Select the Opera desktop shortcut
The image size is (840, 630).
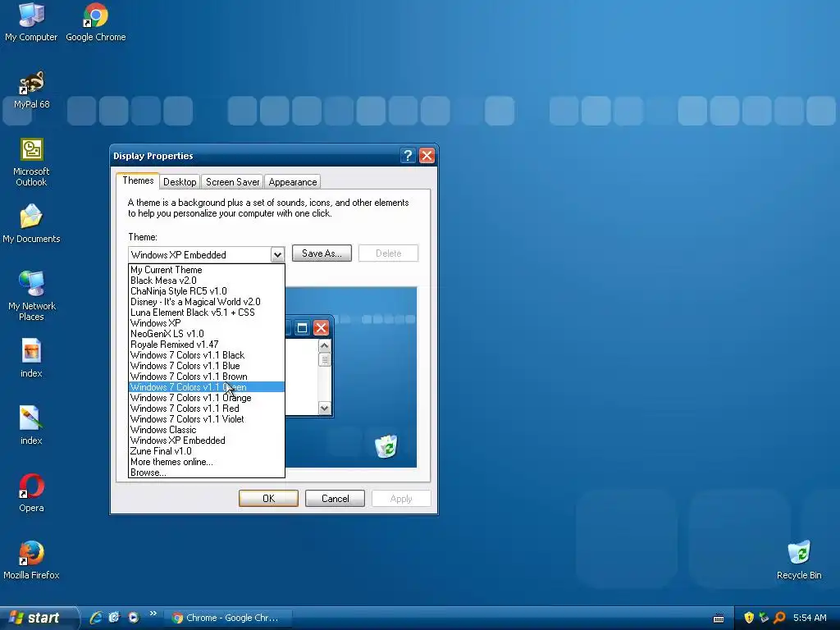pyautogui.click(x=32, y=493)
